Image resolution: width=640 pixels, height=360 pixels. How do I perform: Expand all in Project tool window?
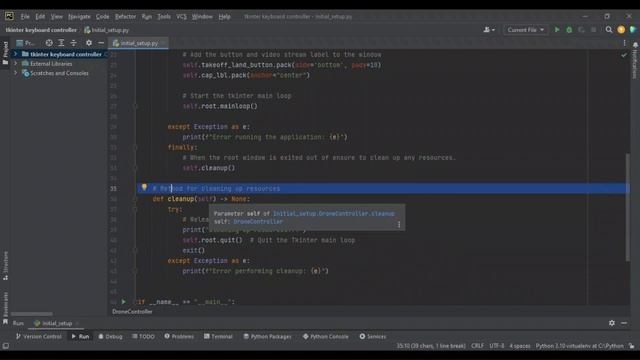click(61, 43)
